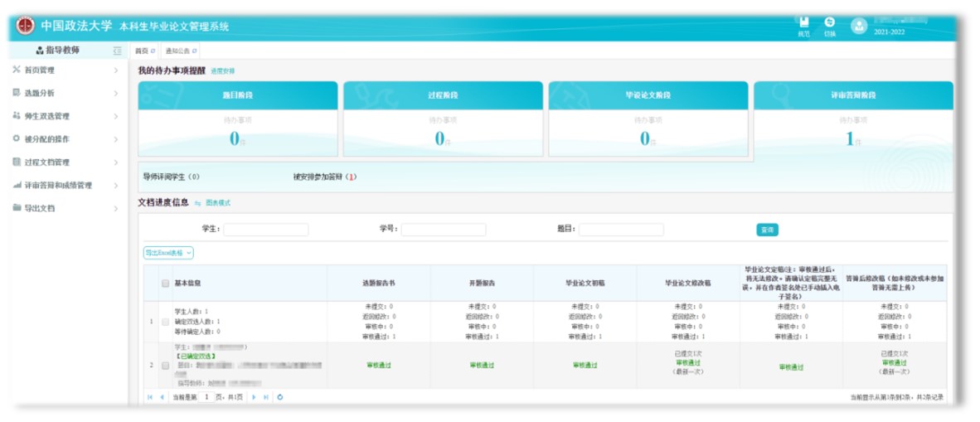Image resolution: width=980 pixels, height=422 pixels.
Task: Click the 学生 search input field
Action: tap(265, 230)
